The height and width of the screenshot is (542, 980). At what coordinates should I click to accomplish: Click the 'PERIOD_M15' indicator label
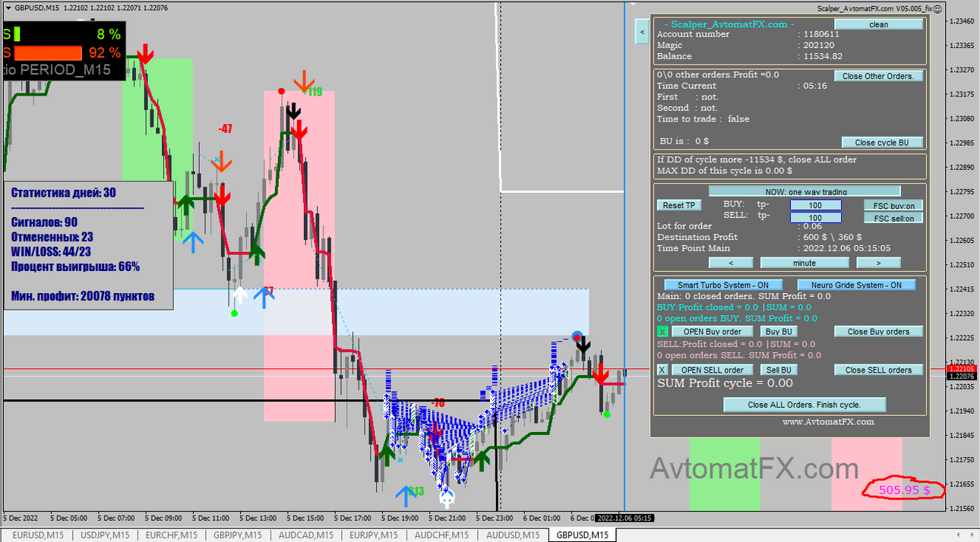tap(65, 70)
